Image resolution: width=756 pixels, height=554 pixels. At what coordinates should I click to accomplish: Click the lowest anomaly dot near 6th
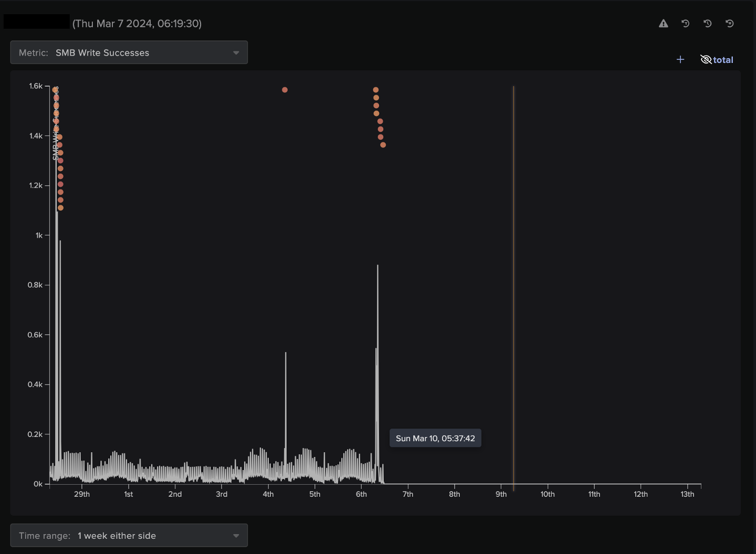[383, 145]
